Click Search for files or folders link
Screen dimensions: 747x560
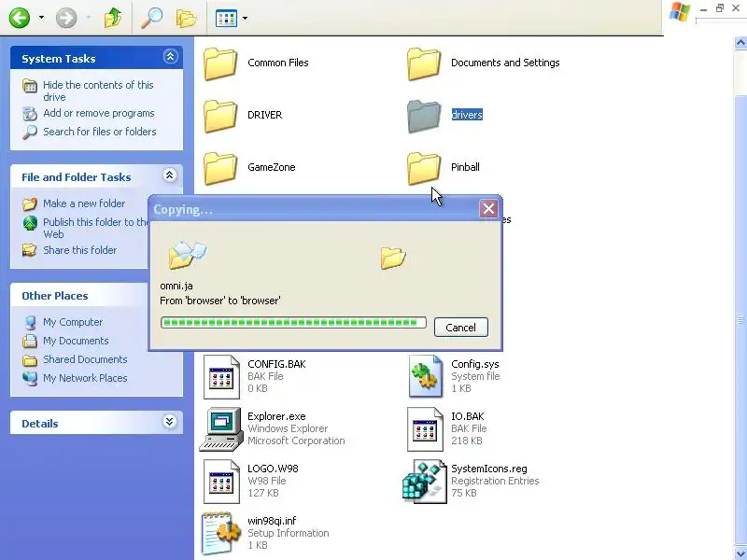pyautogui.click(x=100, y=132)
